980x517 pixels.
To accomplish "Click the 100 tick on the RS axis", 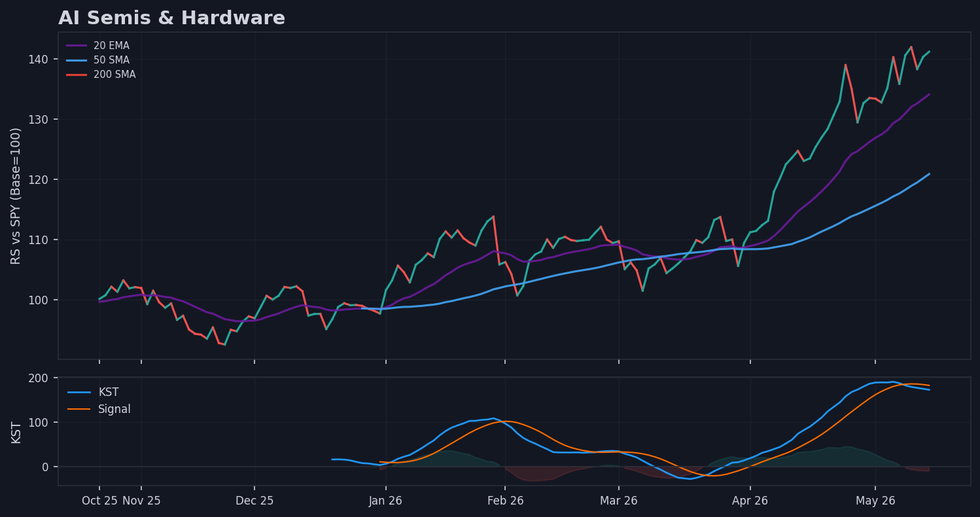I will click(39, 300).
